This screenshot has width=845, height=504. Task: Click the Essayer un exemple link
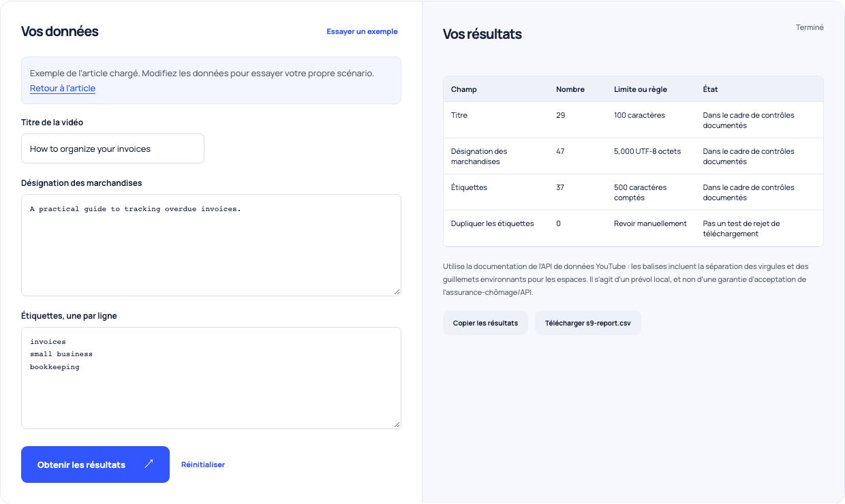[x=362, y=31]
